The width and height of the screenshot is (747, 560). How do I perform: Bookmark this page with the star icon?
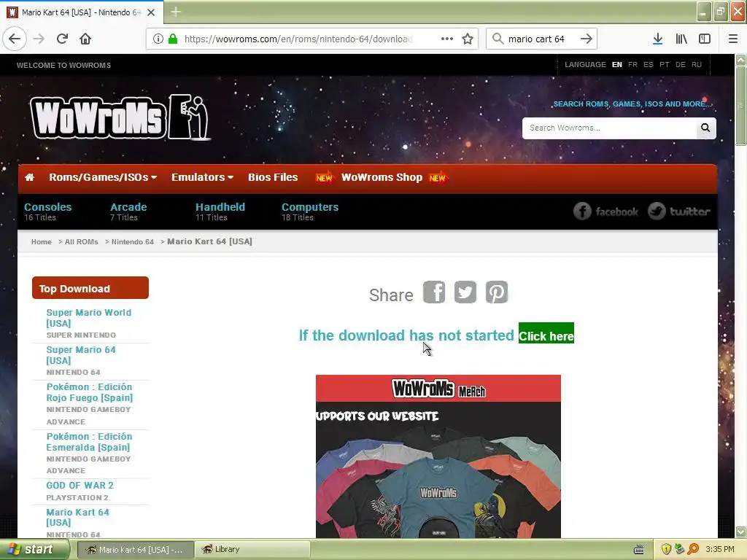(x=468, y=39)
